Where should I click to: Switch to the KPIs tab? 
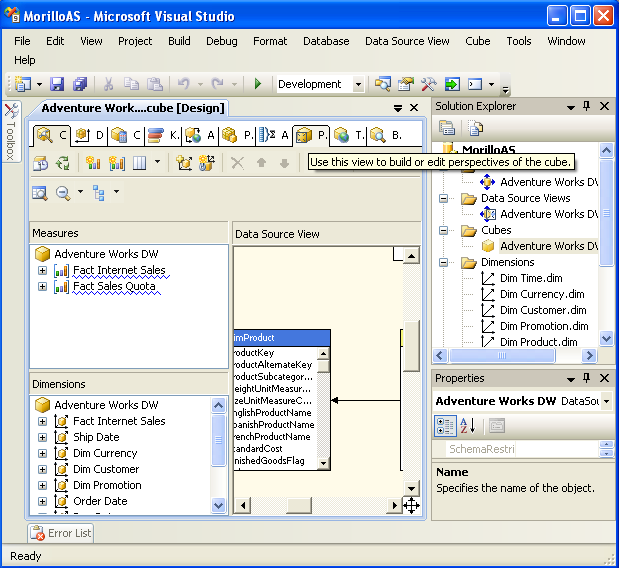[x=163, y=135]
